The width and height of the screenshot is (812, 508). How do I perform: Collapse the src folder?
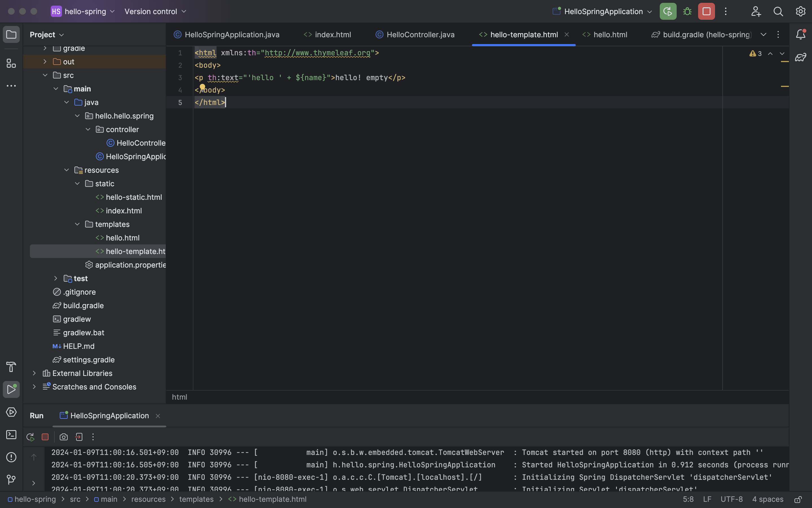[x=45, y=75]
